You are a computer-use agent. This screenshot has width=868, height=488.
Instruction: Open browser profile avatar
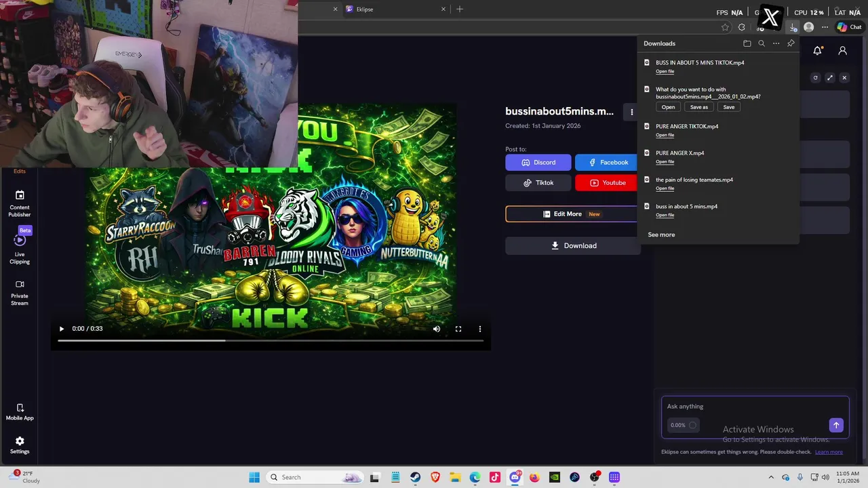coord(808,27)
